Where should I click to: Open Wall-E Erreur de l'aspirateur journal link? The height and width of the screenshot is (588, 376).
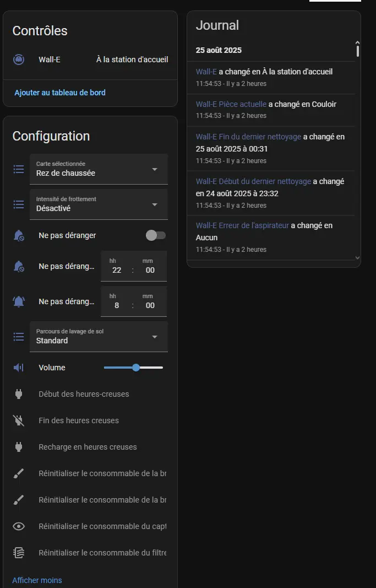(x=242, y=225)
